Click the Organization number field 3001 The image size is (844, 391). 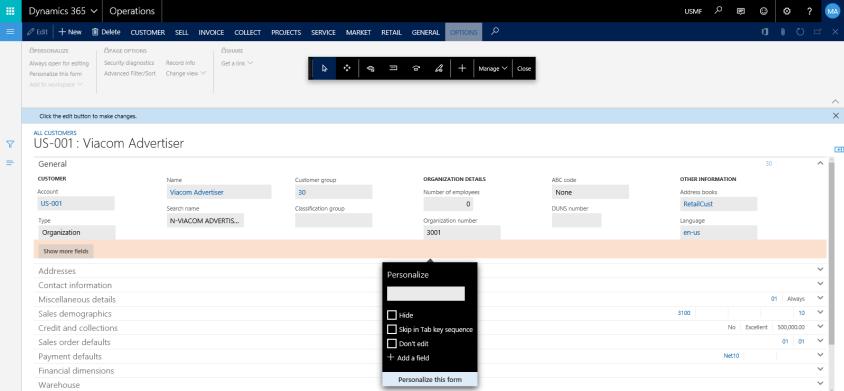[462, 233]
